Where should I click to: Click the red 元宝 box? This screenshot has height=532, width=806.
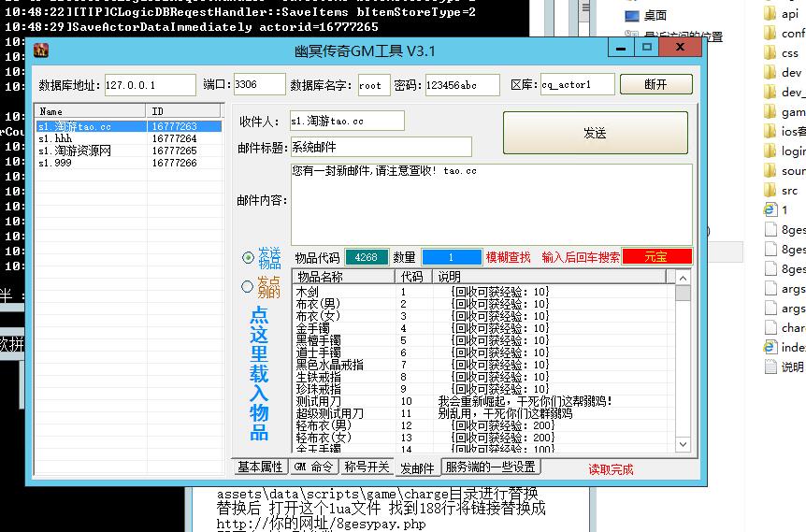click(x=656, y=257)
